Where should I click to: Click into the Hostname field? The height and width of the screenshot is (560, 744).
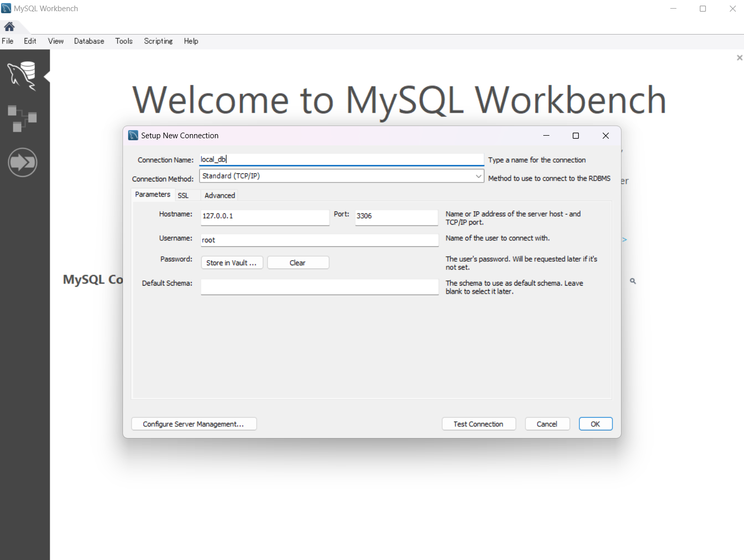264,216
